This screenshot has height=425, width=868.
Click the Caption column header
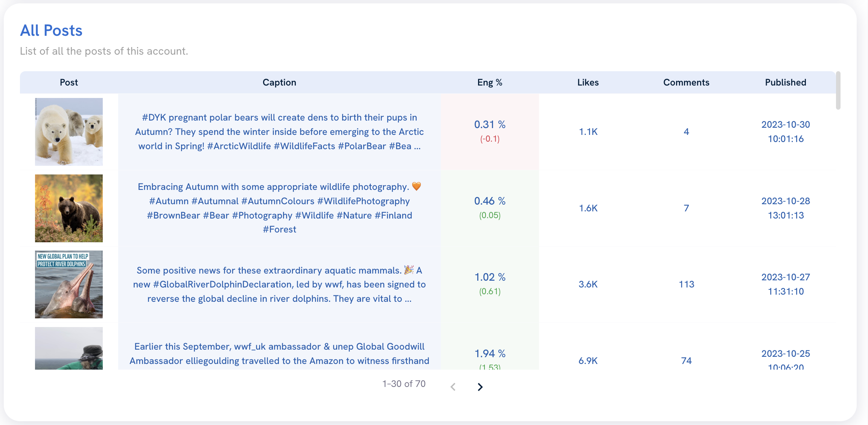(x=279, y=83)
